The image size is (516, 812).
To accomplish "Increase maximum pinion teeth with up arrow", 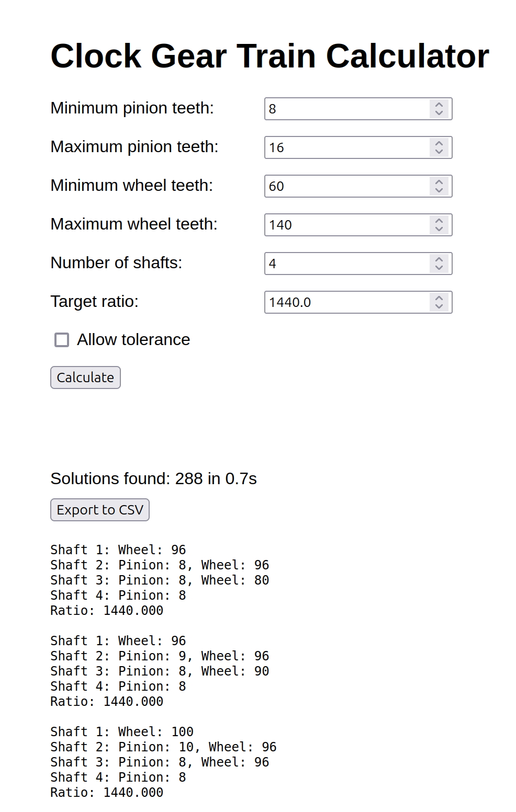I will tap(439, 143).
